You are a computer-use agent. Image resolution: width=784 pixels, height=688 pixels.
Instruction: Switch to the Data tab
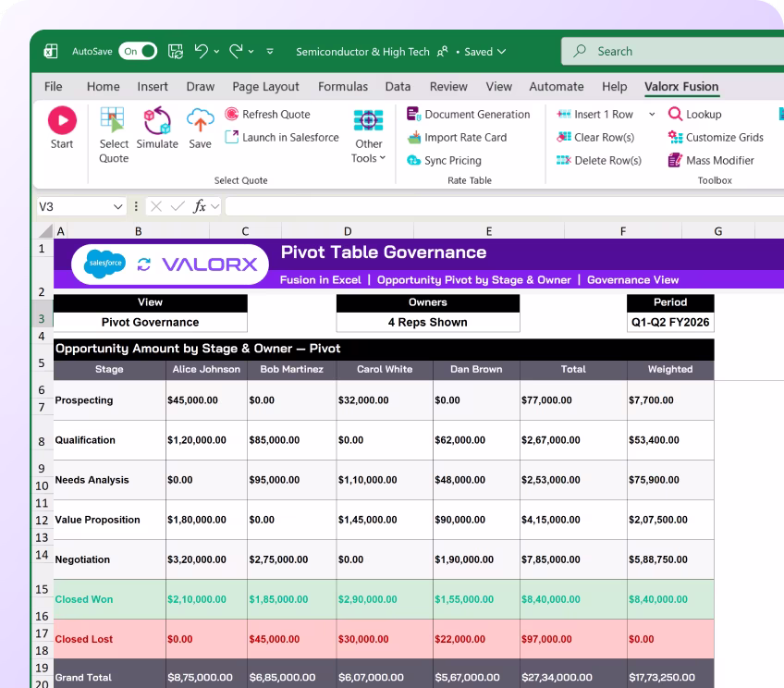click(398, 87)
